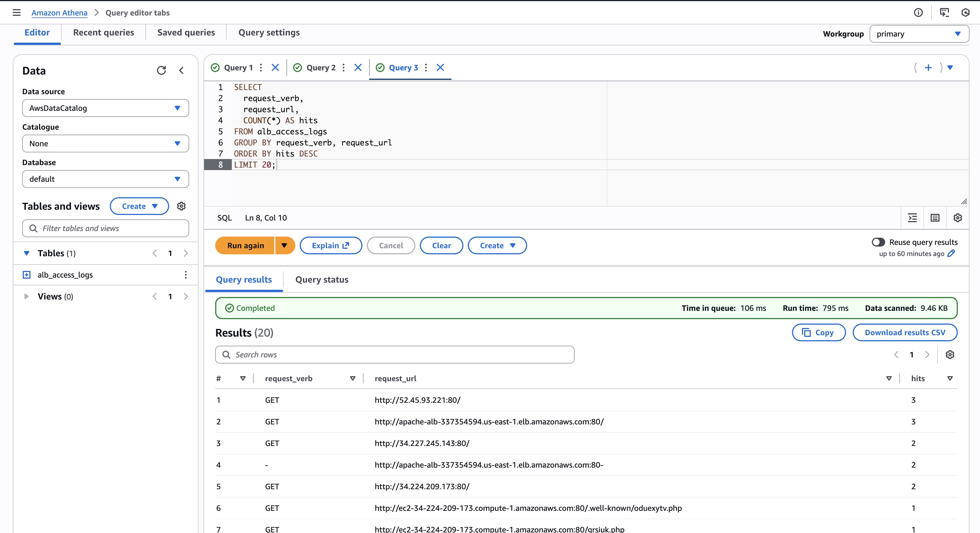Switch to Recent queries tab

point(103,33)
